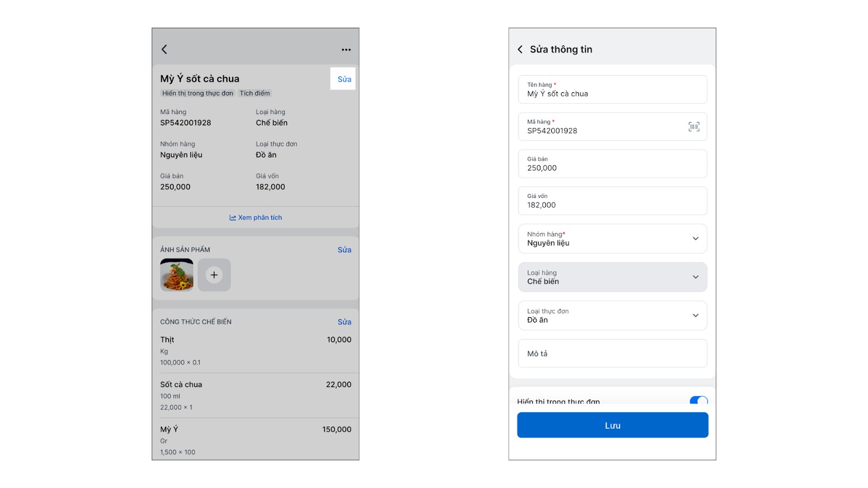
Task: Click the chart icon beside Xem phân tích
Action: (233, 218)
